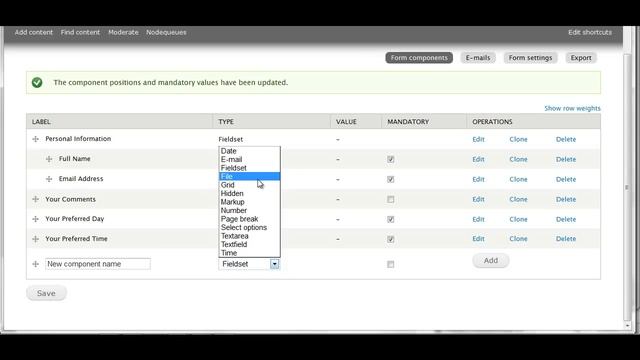
Task: Choose E-mail in type list
Action: click(249, 160)
